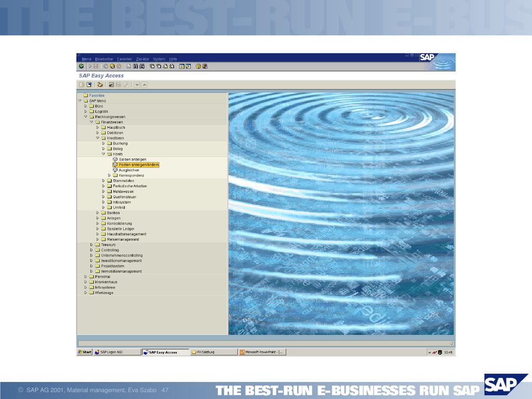Click the Find Next binoculars icon

pos(142,66)
